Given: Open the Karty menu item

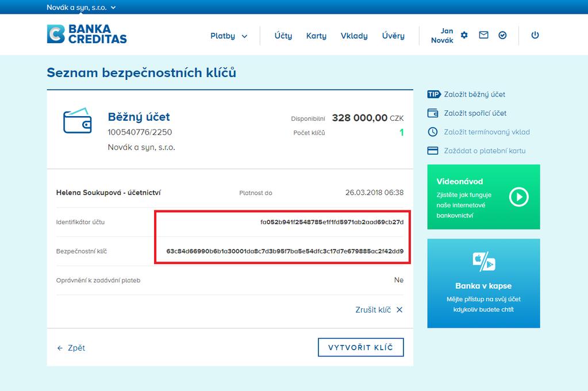Looking at the screenshot, I should pos(316,36).
